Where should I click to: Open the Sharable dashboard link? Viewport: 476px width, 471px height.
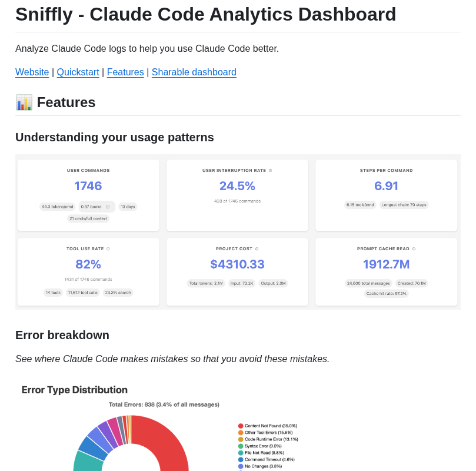tap(194, 72)
